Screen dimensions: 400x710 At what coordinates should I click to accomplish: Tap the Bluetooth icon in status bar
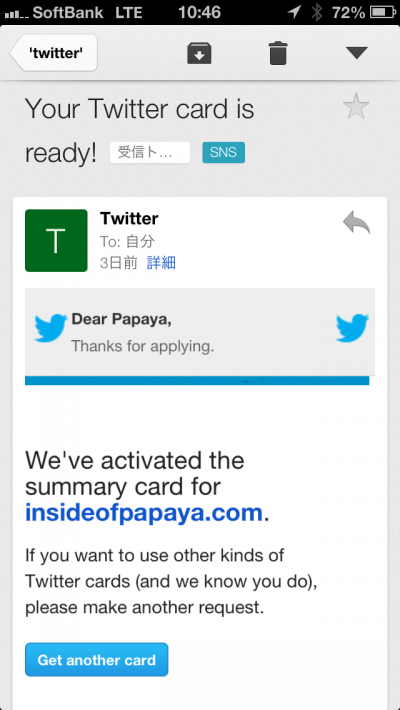coord(317,12)
